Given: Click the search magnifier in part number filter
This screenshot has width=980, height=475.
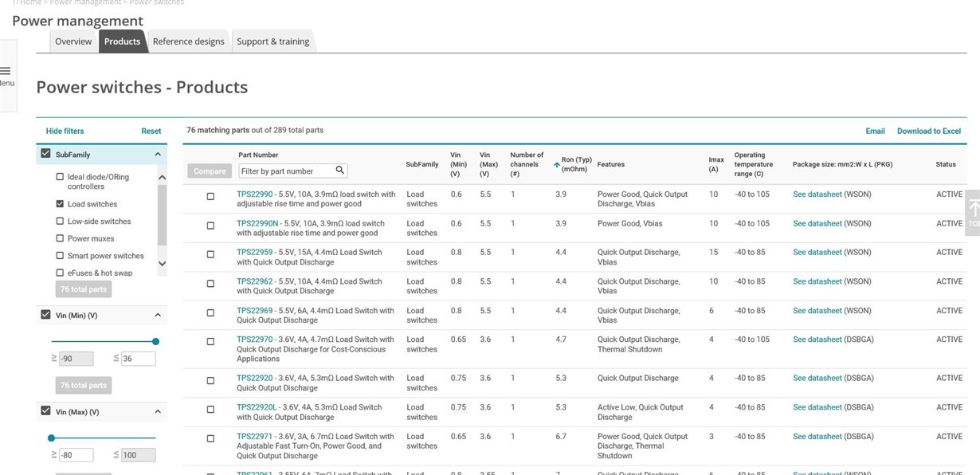Looking at the screenshot, I should pyautogui.click(x=340, y=171).
